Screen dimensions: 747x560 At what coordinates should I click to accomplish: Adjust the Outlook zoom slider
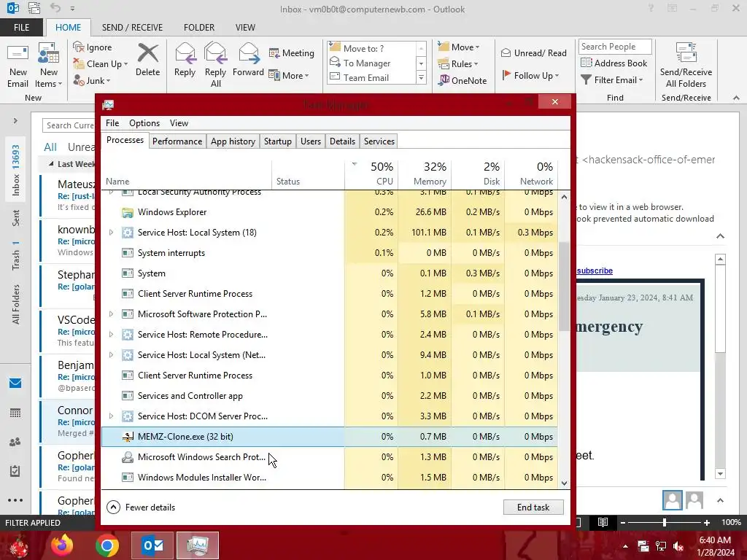coord(664,522)
